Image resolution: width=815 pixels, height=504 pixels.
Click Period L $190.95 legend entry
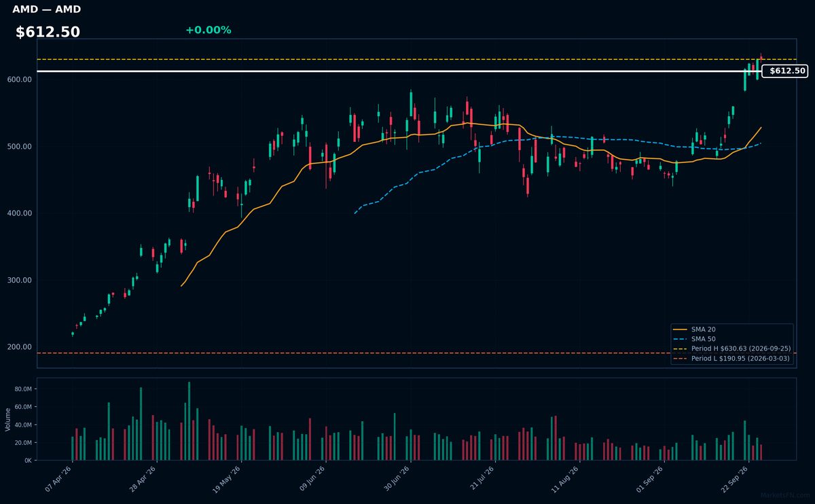point(731,358)
